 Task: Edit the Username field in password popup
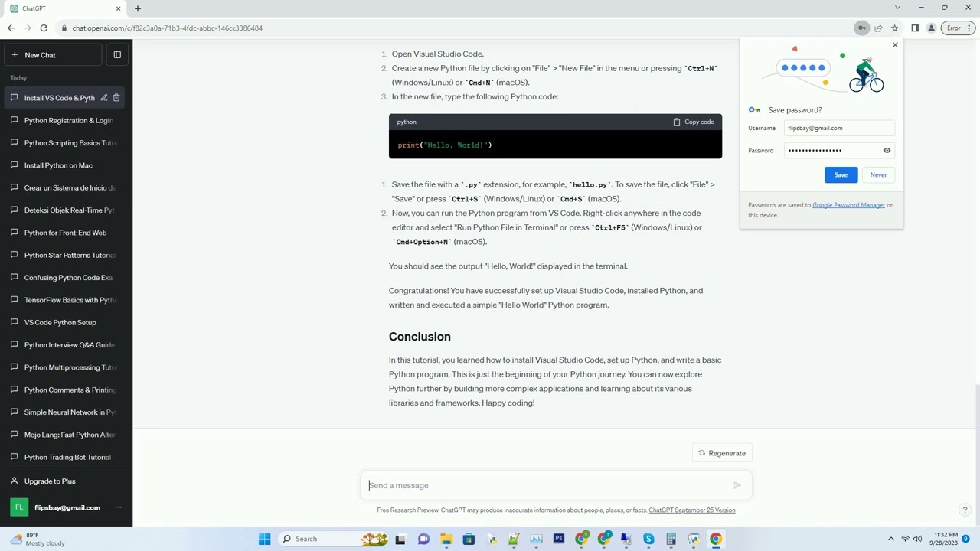click(x=839, y=128)
